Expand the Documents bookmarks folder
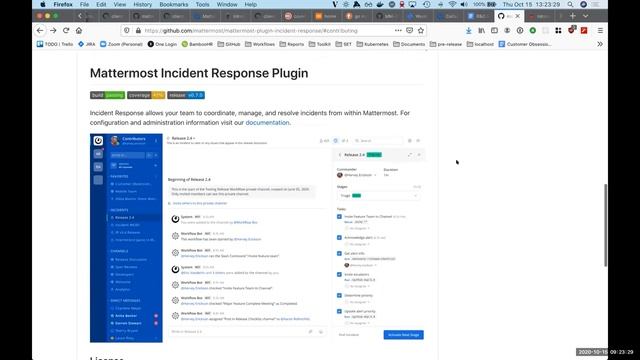This screenshot has width=640, height=360. (x=409, y=44)
